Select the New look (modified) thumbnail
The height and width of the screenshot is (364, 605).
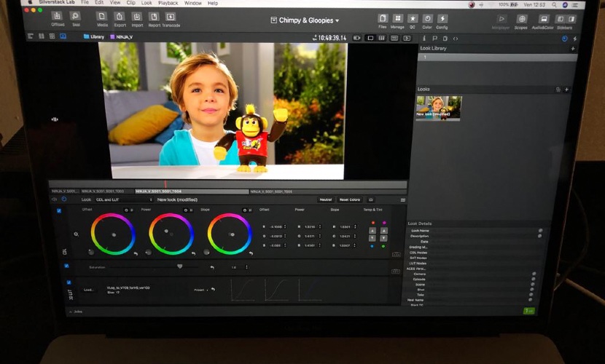(439, 107)
